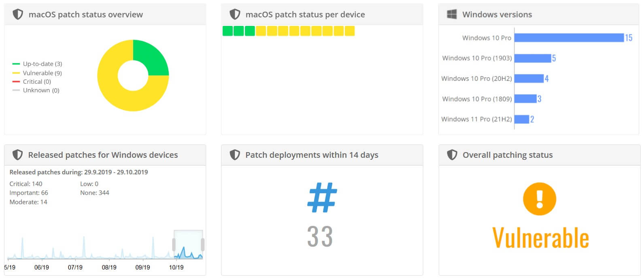Click the Released patches during date range text
Image resolution: width=644 pixels, height=278 pixels.
tap(79, 172)
